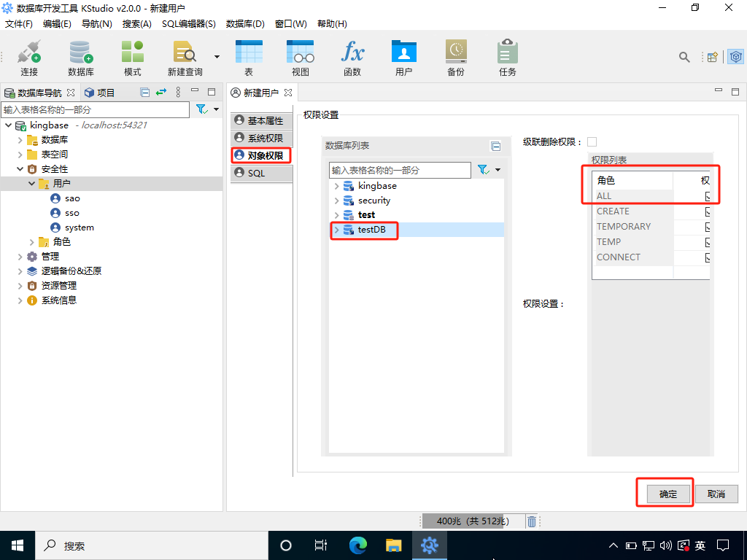747x560 pixels.
Task: Click the 数据库 new database toolbar icon
Action: [80, 52]
